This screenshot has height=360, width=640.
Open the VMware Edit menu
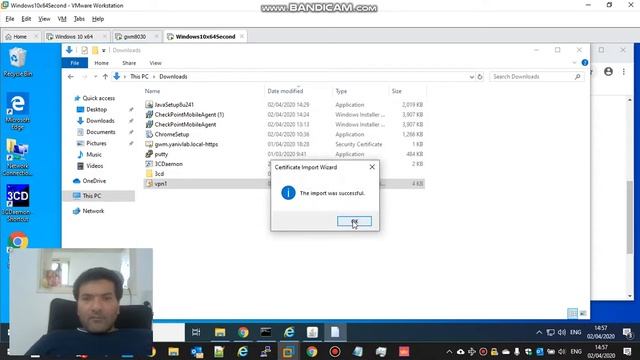tap(26, 19)
